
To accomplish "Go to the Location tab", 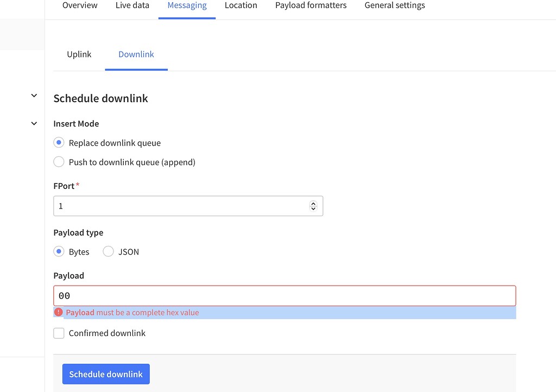I will click(241, 5).
